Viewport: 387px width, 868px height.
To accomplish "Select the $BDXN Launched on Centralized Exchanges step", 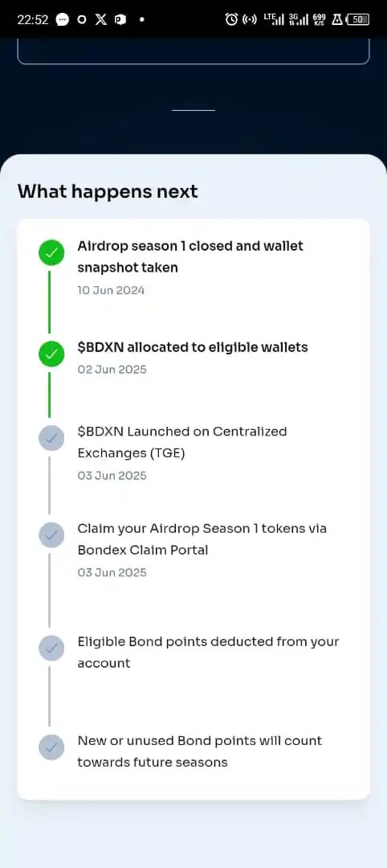I will click(x=182, y=442).
